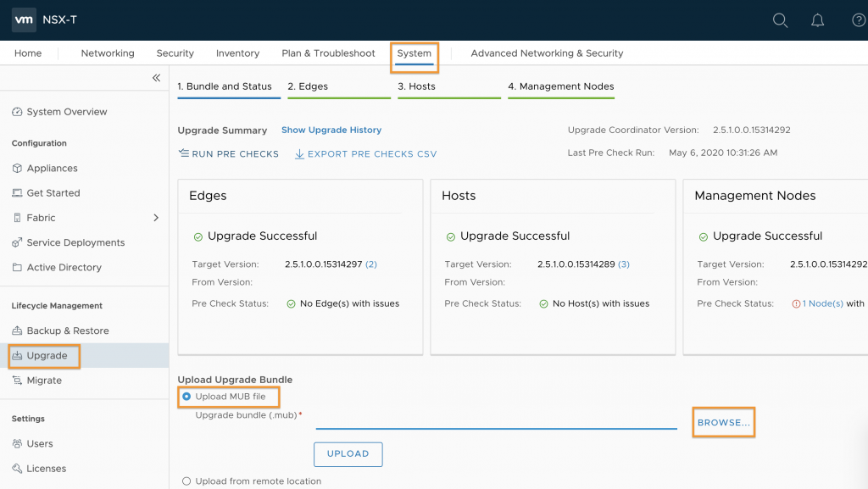Open Service Deployments in sidebar
Viewport: 868px width, 489px height.
tap(75, 242)
